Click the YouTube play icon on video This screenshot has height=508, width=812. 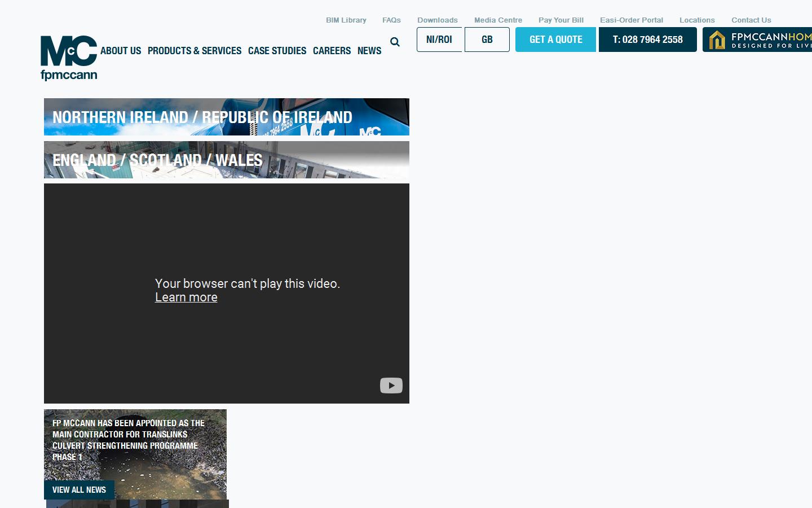click(x=391, y=386)
